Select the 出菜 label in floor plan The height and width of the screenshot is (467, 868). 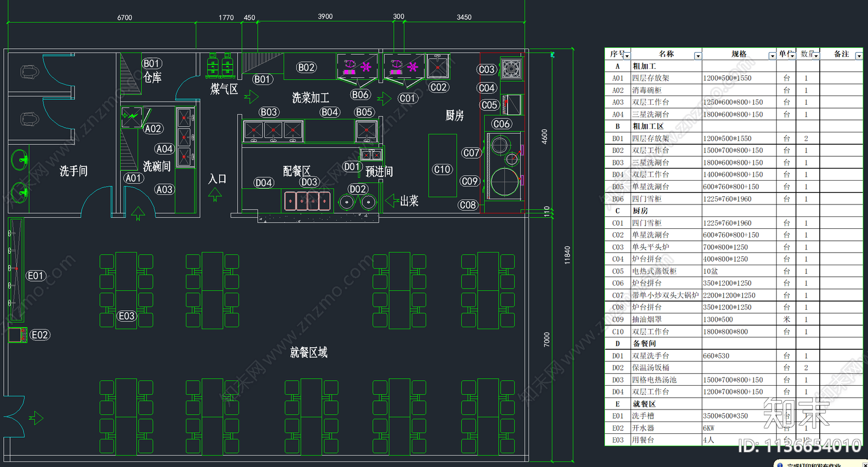pyautogui.click(x=410, y=201)
